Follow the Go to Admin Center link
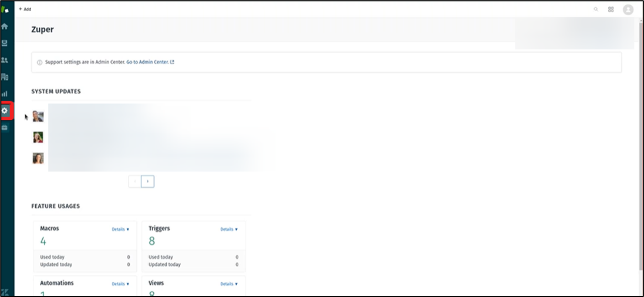The width and height of the screenshot is (644, 297). 150,62
